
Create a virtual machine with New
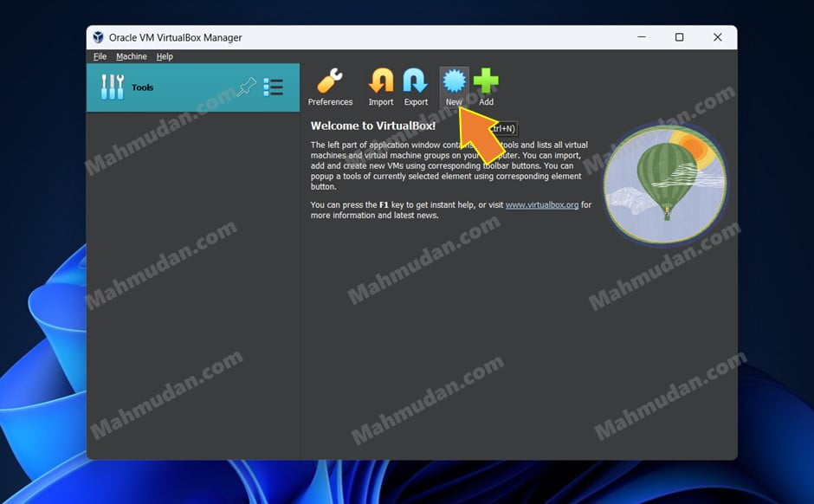tap(454, 83)
